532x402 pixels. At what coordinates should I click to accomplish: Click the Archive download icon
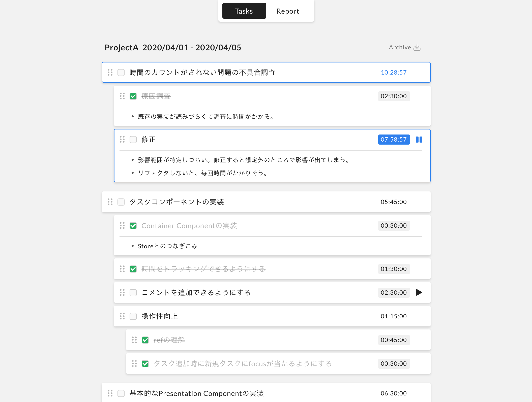point(417,47)
